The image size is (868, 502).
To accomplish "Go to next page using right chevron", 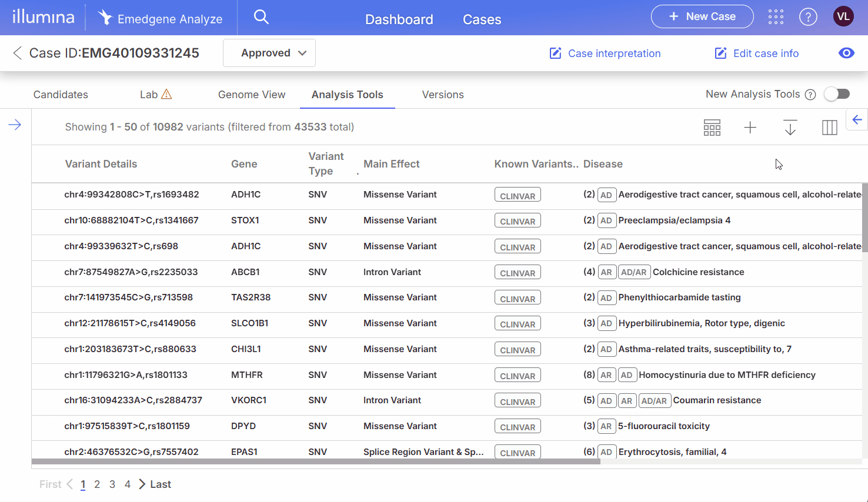I will pyautogui.click(x=142, y=484).
